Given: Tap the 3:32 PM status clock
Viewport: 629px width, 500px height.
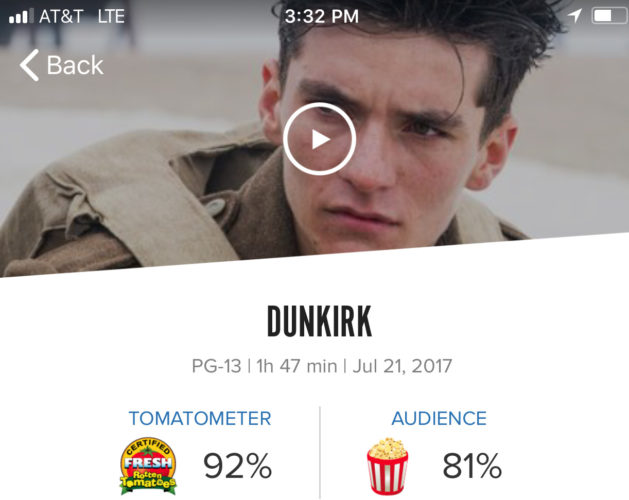Looking at the screenshot, I should tap(322, 16).
